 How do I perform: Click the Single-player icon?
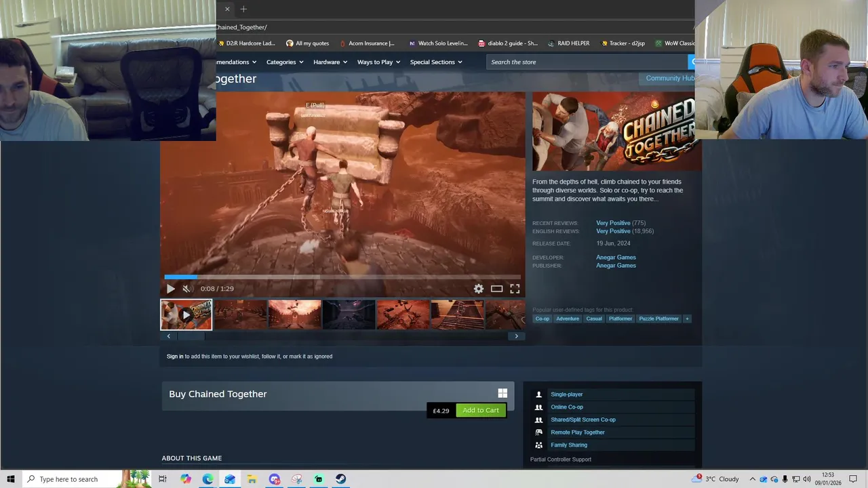click(539, 394)
